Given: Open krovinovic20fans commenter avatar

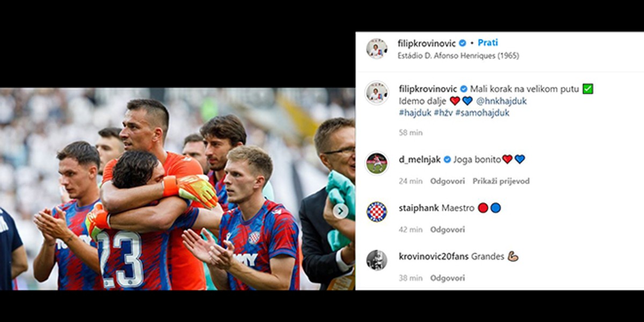Looking at the screenshot, I should (x=377, y=260).
